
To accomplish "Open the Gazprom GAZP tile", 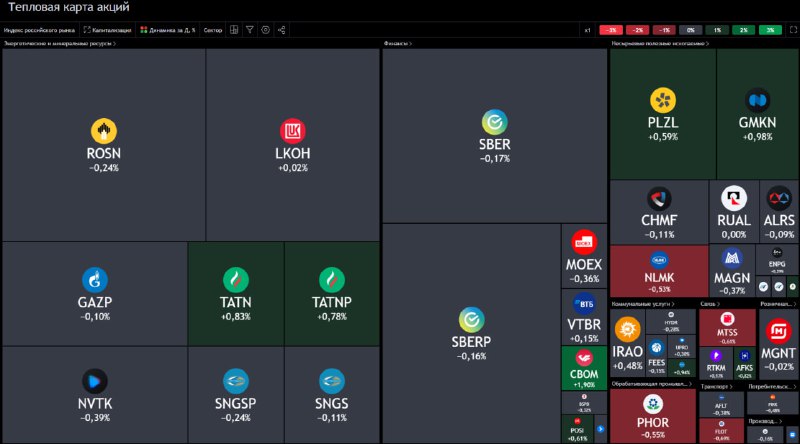I will click(x=95, y=294).
